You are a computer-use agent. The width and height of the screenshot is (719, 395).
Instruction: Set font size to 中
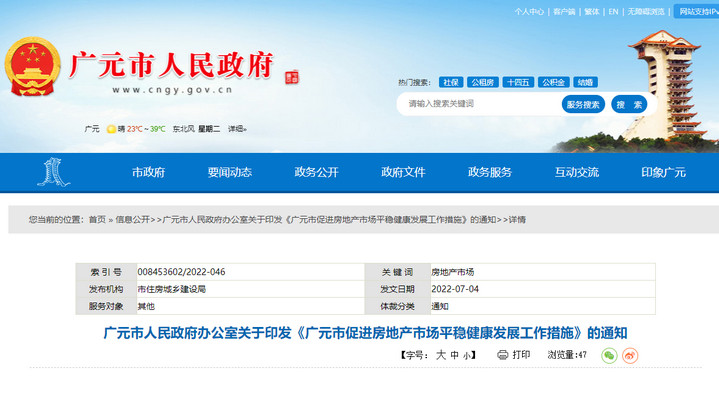pyautogui.click(x=454, y=356)
